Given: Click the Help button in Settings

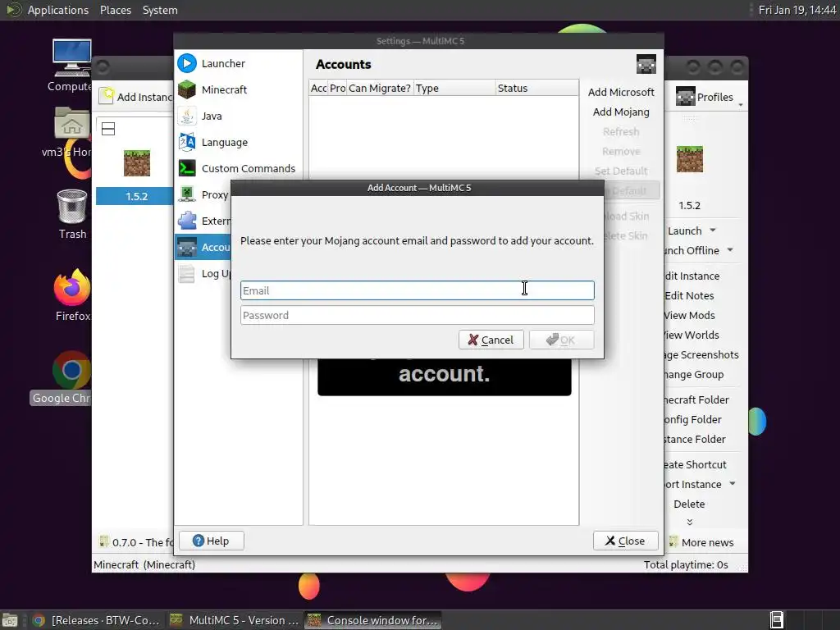Looking at the screenshot, I should click(x=211, y=541).
